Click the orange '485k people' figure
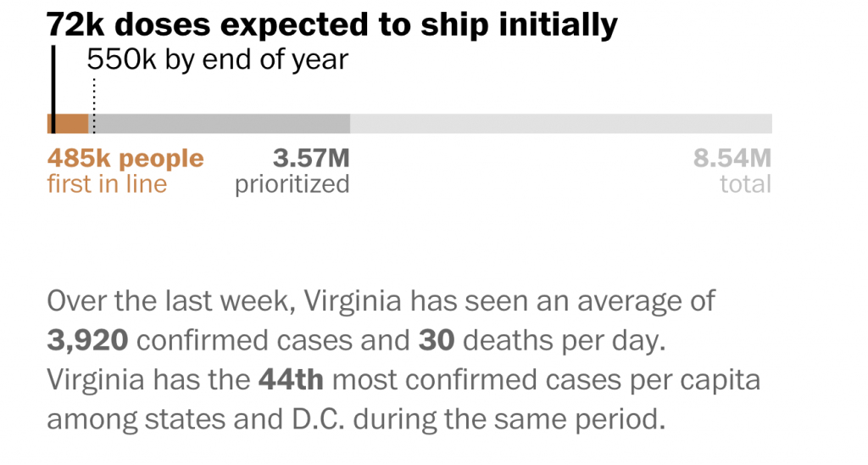The height and width of the screenshot is (465, 868). pos(125,159)
